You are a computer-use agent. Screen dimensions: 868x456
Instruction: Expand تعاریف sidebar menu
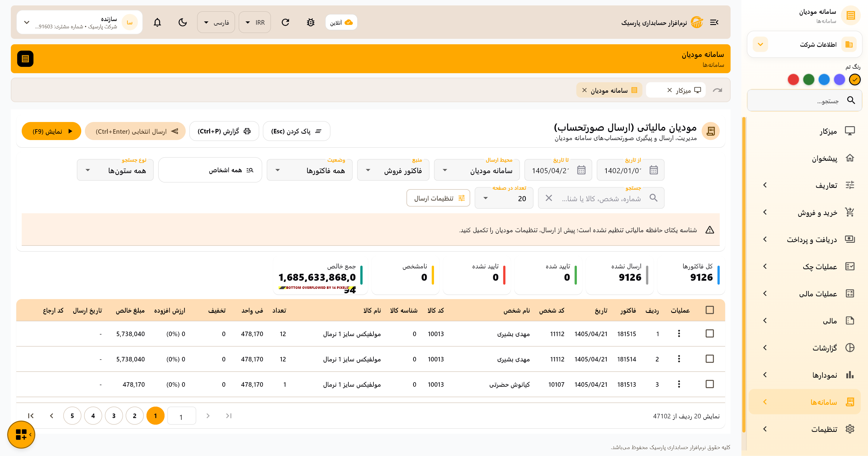[x=804, y=185]
